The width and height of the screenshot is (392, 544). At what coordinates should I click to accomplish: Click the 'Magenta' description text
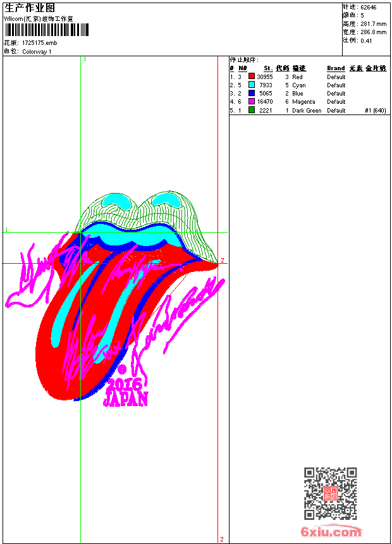point(303,102)
